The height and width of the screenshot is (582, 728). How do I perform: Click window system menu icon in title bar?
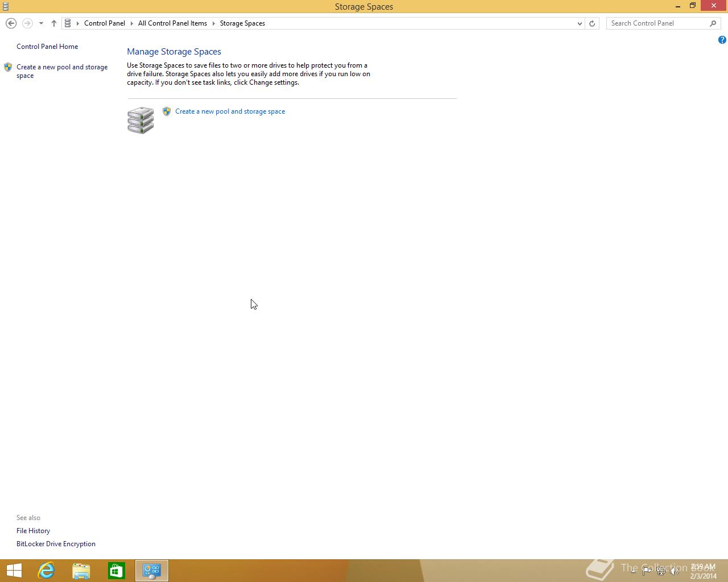[x=6, y=6]
